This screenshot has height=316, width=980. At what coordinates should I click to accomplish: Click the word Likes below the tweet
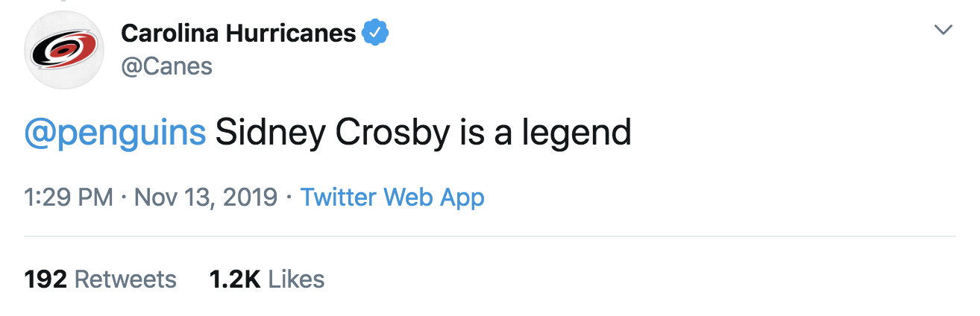[296, 279]
